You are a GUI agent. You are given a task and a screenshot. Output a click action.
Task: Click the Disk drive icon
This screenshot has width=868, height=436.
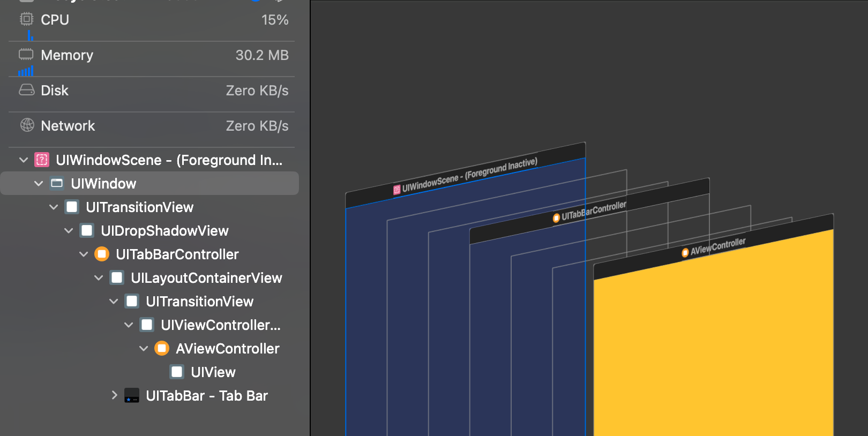click(x=26, y=90)
